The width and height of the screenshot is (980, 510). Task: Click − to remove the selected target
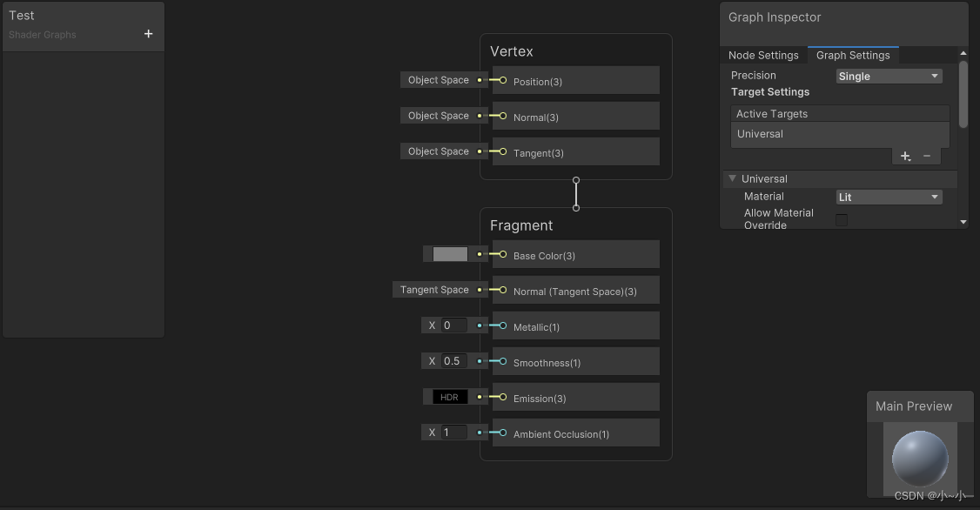point(928,156)
